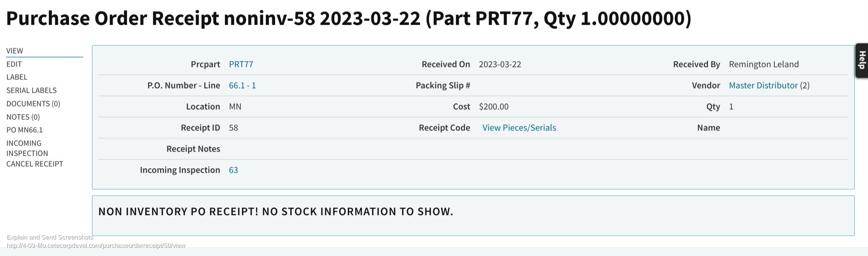Navigate to PO MN66.1
Viewport: 868px width, 256px height.
pyautogui.click(x=24, y=130)
